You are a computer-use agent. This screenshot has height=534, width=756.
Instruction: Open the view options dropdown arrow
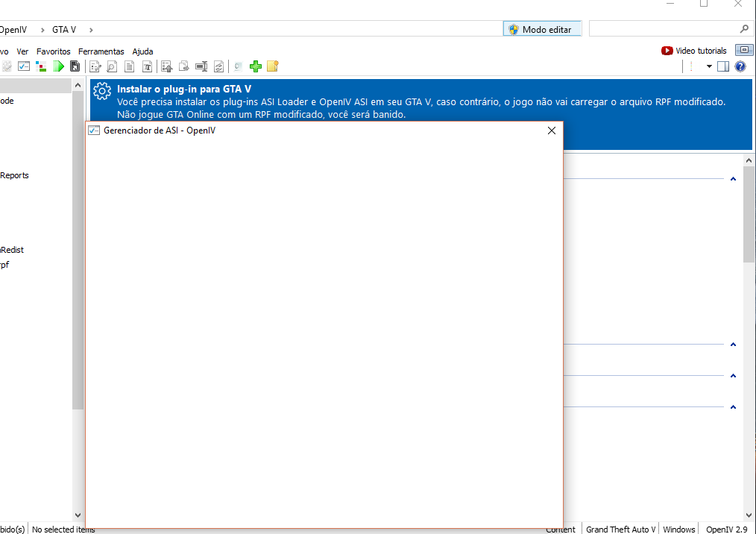pyautogui.click(x=709, y=66)
